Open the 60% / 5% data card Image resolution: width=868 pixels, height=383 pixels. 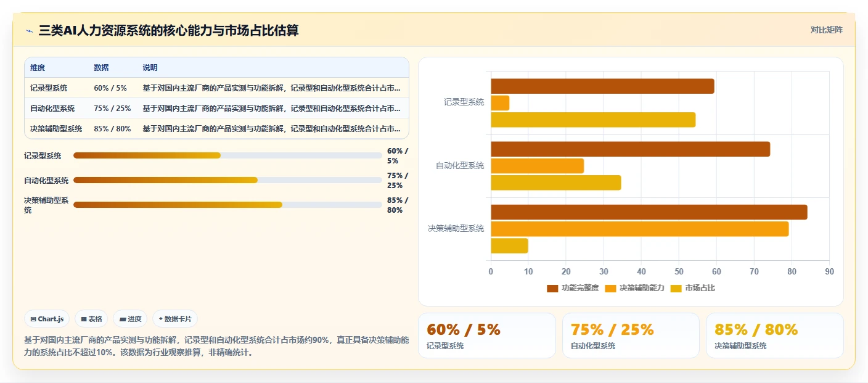pos(486,336)
